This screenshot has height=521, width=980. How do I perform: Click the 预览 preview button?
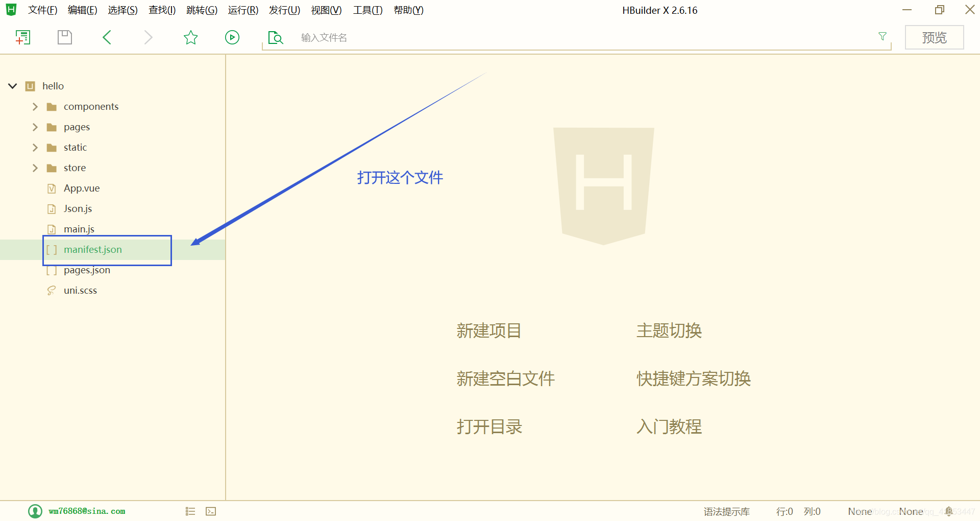tap(934, 37)
